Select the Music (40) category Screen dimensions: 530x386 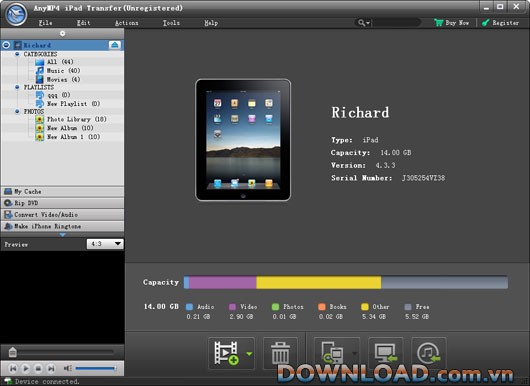click(x=63, y=70)
